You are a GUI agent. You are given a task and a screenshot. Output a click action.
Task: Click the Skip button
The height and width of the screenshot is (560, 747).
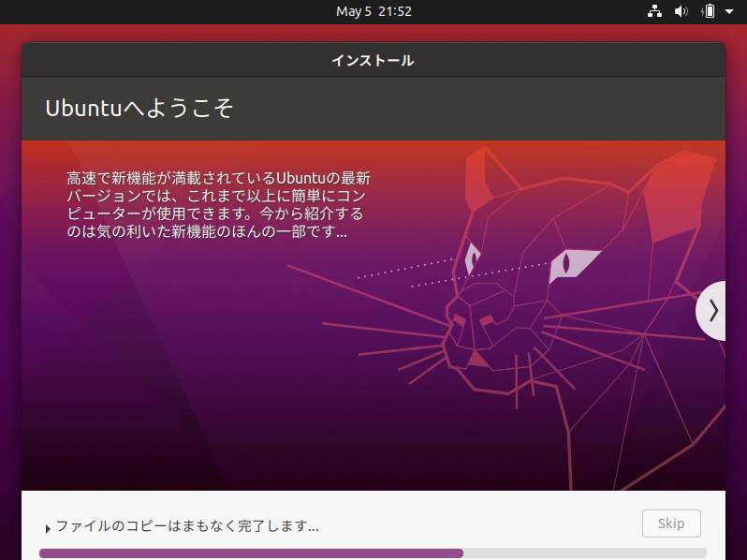coord(671,523)
